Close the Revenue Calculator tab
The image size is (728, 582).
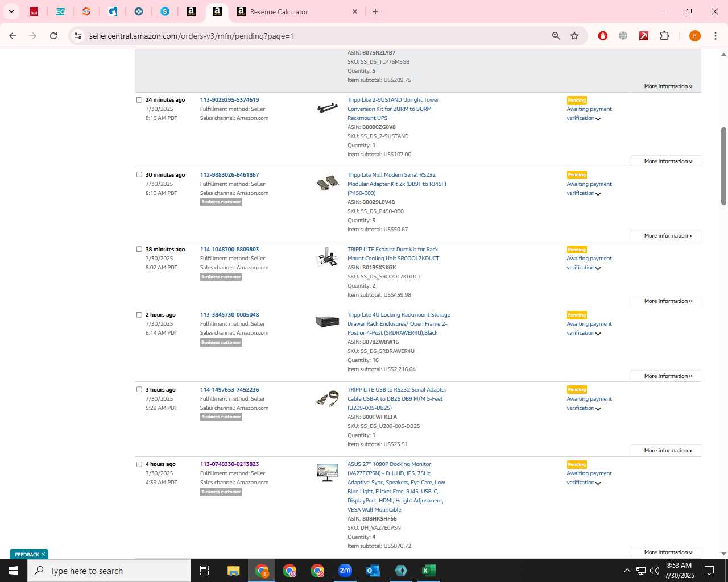coord(355,11)
